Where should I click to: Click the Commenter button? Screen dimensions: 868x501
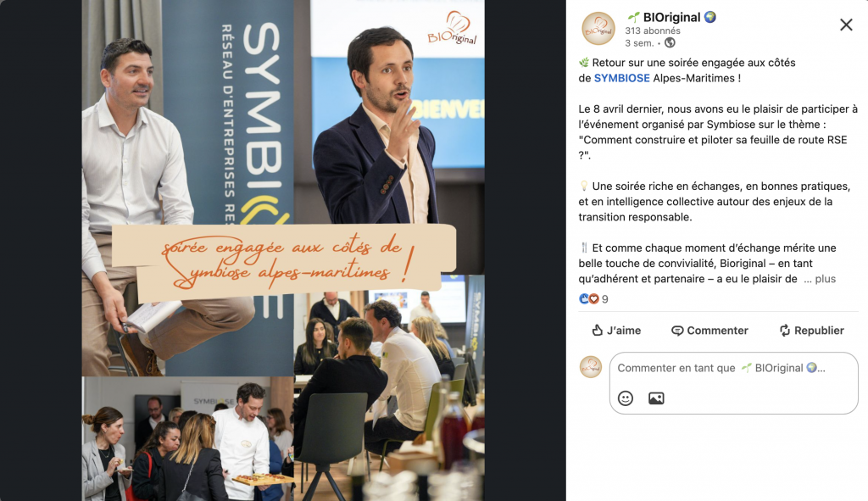[709, 331]
